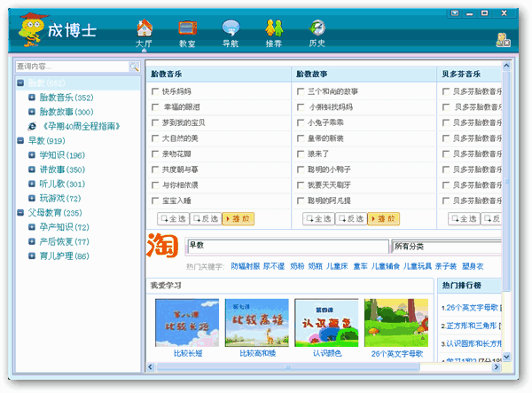Image resolution: width=532 pixels, height=393 pixels.
Task: Open the 比较长短 video thumbnail
Action: (187, 323)
